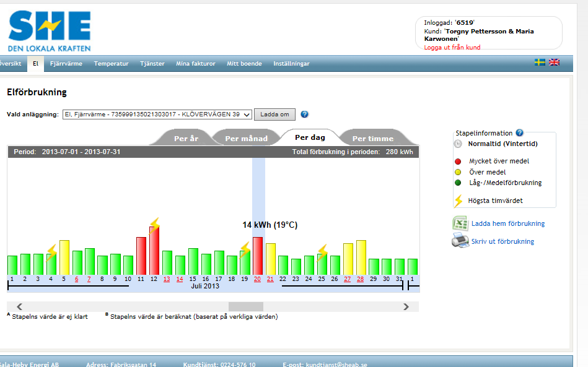Select the green bar for day 22

coord(283,266)
